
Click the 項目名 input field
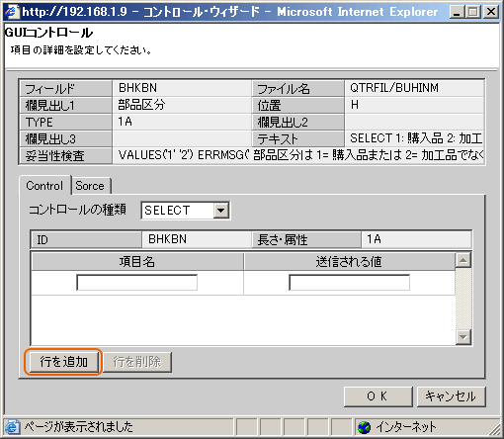(x=137, y=283)
